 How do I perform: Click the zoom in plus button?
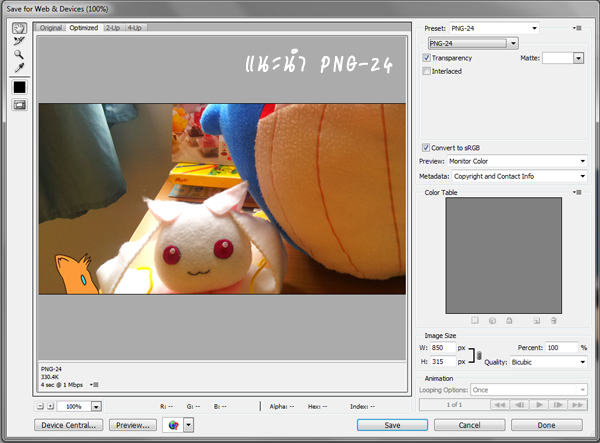[50, 406]
